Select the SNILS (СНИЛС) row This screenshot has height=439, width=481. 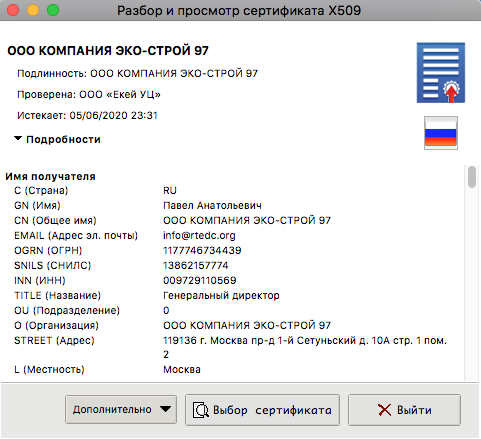[233, 265]
